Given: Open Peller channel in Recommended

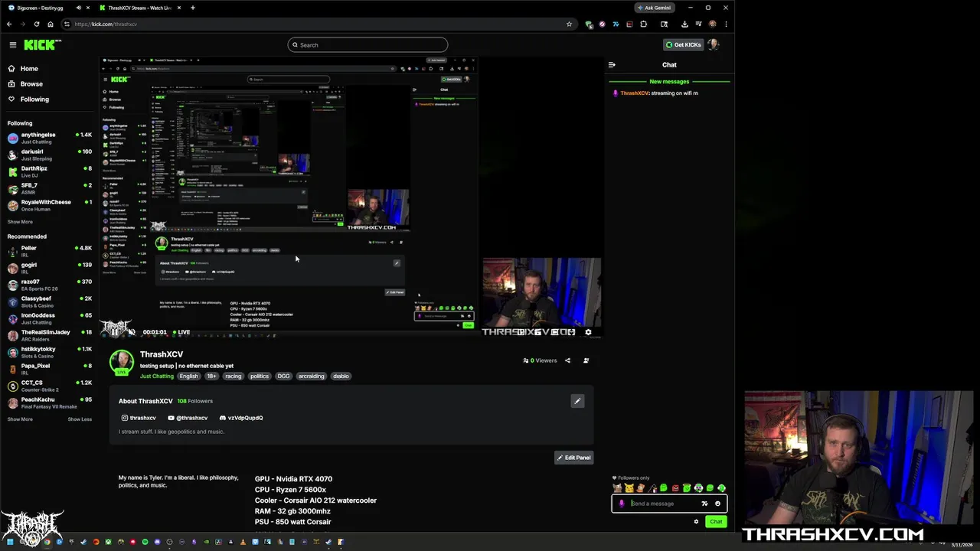Looking at the screenshot, I should click(50, 251).
